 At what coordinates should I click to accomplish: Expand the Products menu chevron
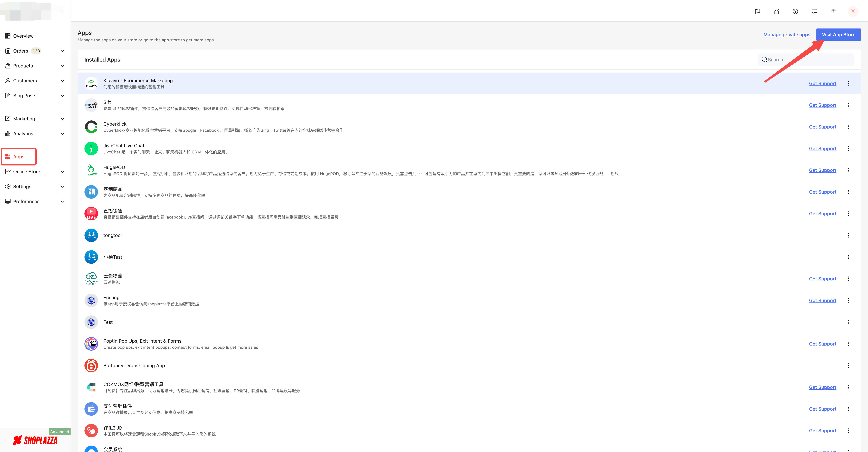click(x=62, y=66)
